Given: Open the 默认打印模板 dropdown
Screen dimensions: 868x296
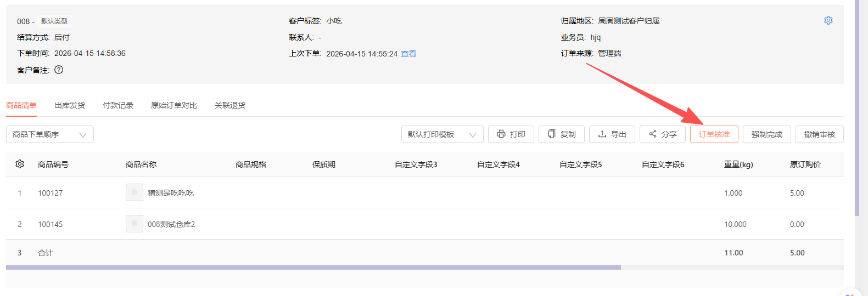Looking at the screenshot, I should click(443, 134).
